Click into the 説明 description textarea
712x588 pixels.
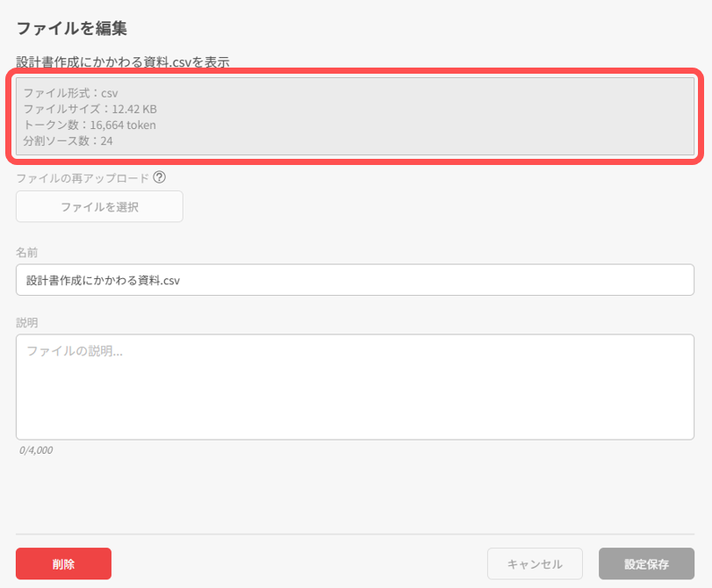click(x=355, y=395)
